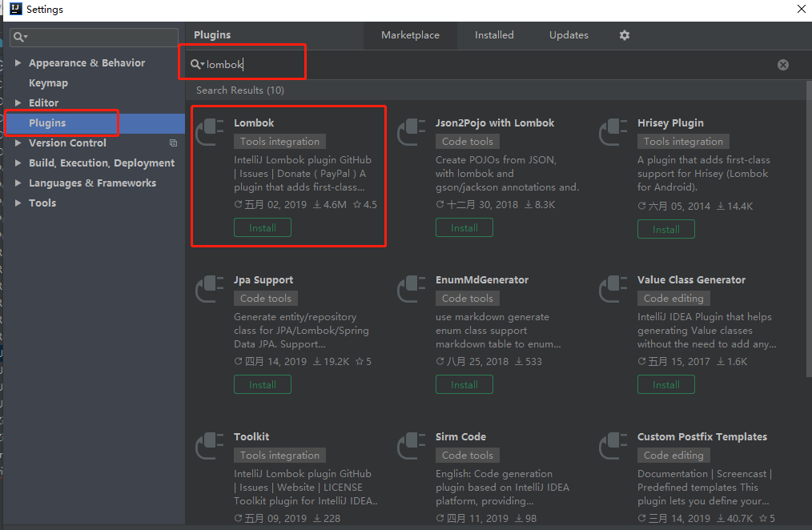Click Tools integration tag under Toolkit

tap(279, 455)
